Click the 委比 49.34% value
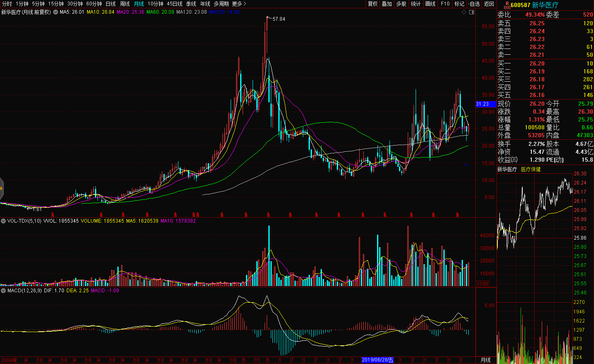Screen dimensions: 594x364 pos(535,15)
